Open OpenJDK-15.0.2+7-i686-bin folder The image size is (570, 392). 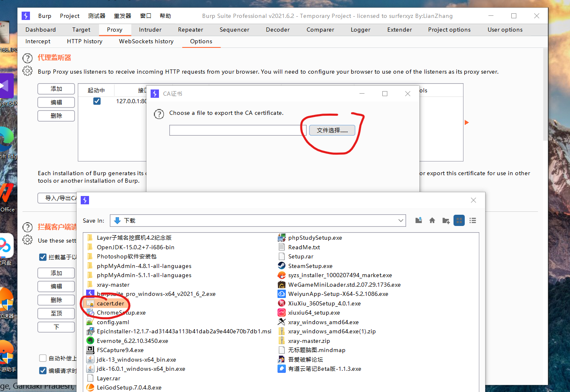tap(135, 247)
